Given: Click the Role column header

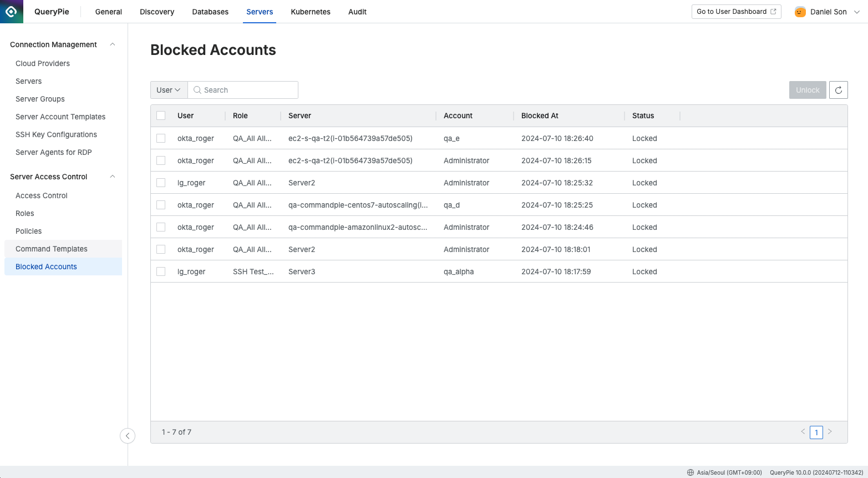Looking at the screenshot, I should click(x=240, y=115).
